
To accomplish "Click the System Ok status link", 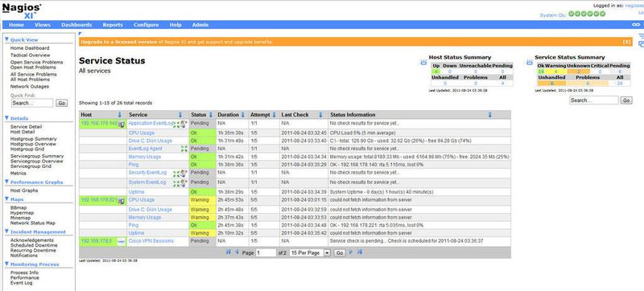I will pyautogui.click(x=552, y=14).
